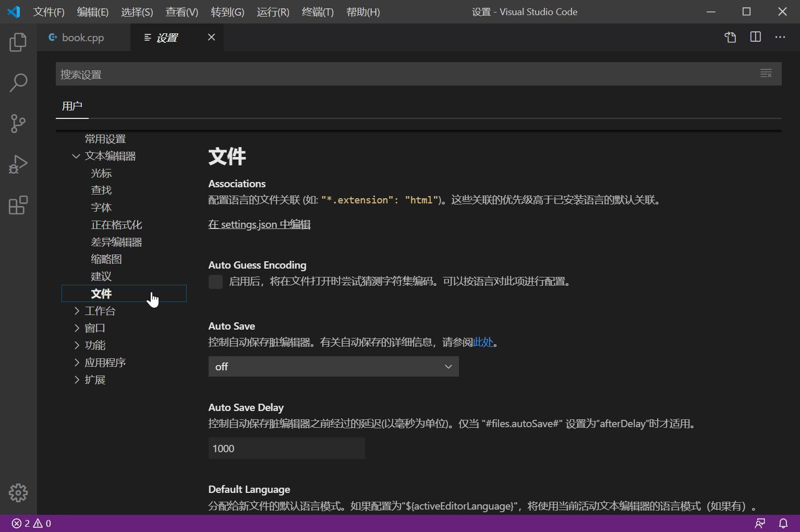This screenshot has height=532, width=800.
Task: Switch to the book.cpp tab
Action: pyautogui.click(x=83, y=37)
